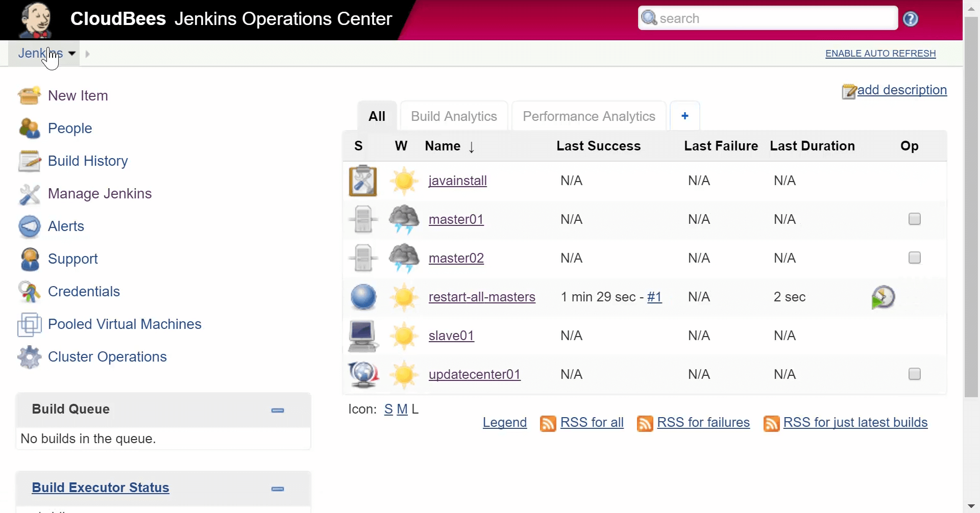This screenshot has height=513, width=980.
Task: Open the add description link
Action: click(902, 90)
